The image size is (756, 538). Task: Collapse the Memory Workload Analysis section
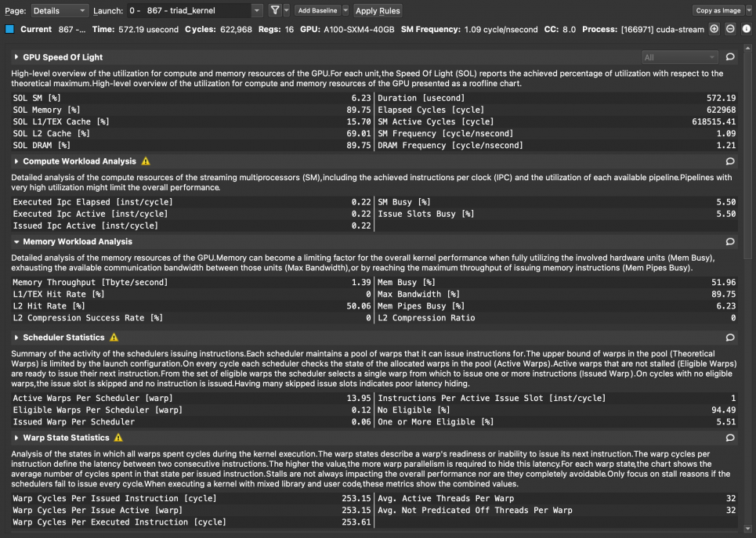(16, 242)
